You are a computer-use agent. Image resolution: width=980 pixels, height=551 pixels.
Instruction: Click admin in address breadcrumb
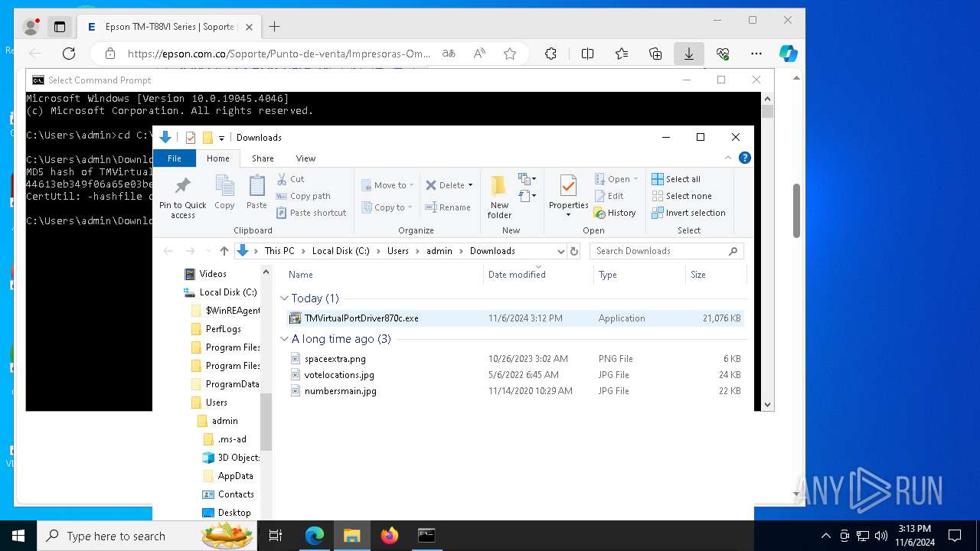439,251
